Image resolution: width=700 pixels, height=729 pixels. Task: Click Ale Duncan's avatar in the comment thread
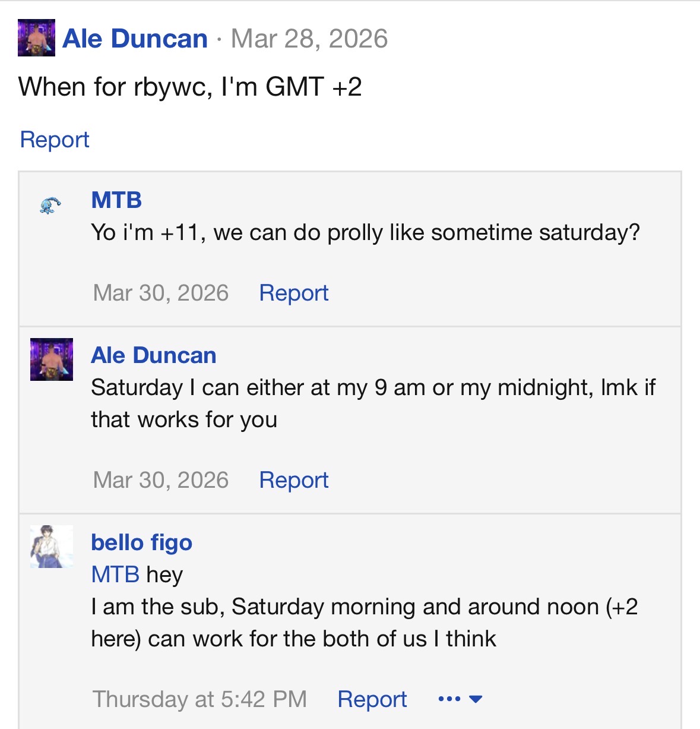[52, 359]
